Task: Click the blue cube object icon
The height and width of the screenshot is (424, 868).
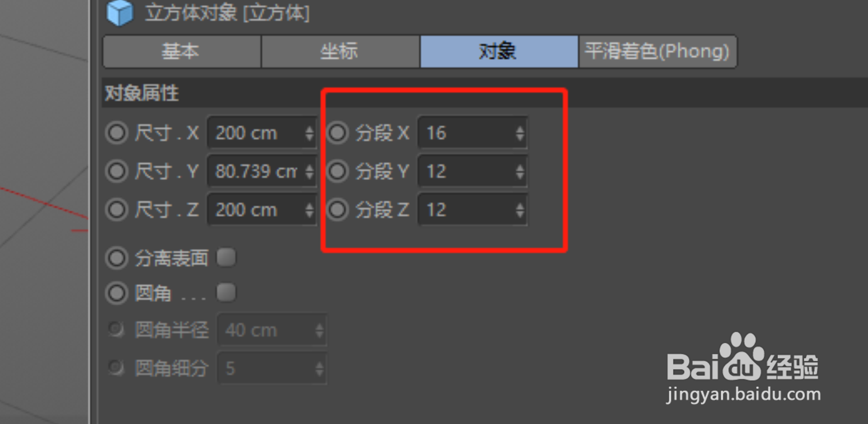Action: (x=120, y=12)
